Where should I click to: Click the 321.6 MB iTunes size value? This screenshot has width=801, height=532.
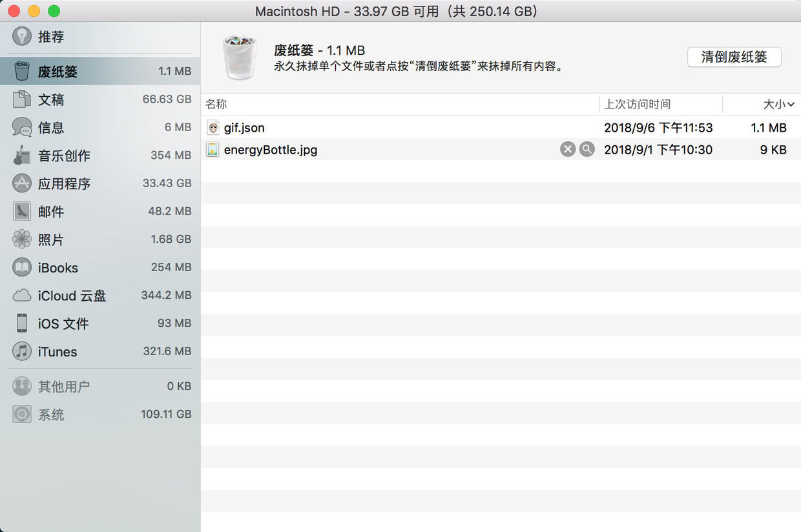(x=167, y=351)
